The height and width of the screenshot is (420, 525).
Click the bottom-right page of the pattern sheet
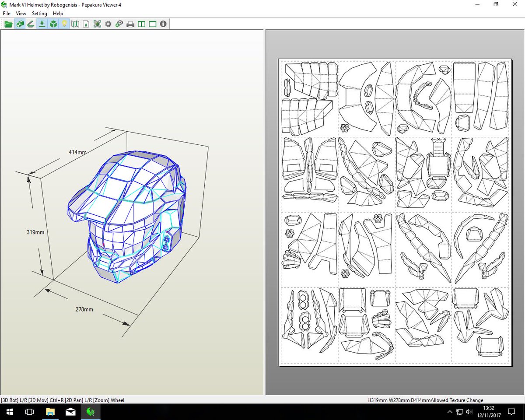[480, 325]
